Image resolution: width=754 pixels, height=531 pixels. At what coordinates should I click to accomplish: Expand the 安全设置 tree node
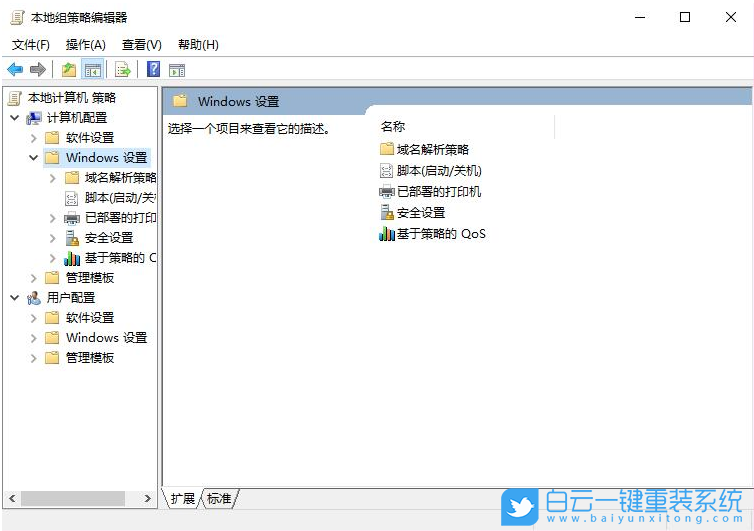52,238
